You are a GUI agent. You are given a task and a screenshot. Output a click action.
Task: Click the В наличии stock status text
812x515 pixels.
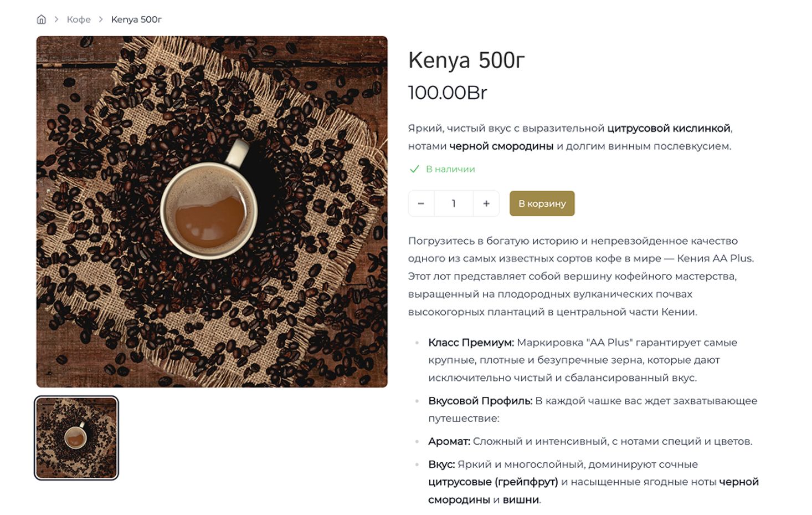450,169
